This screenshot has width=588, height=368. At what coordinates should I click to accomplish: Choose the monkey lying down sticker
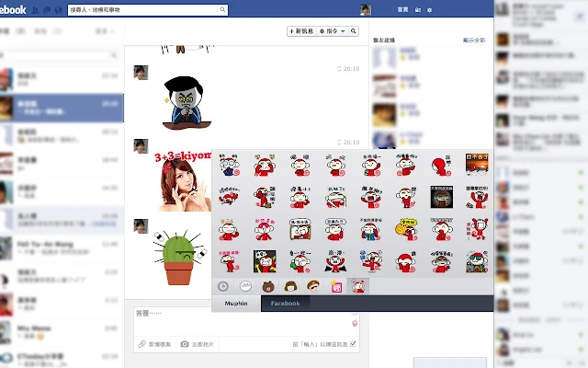coord(229,197)
